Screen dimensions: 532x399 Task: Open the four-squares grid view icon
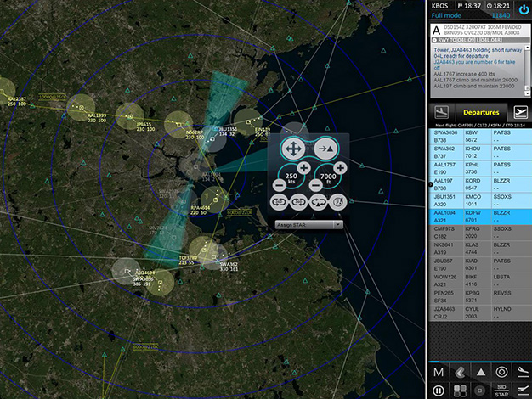pyautogui.click(x=459, y=391)
